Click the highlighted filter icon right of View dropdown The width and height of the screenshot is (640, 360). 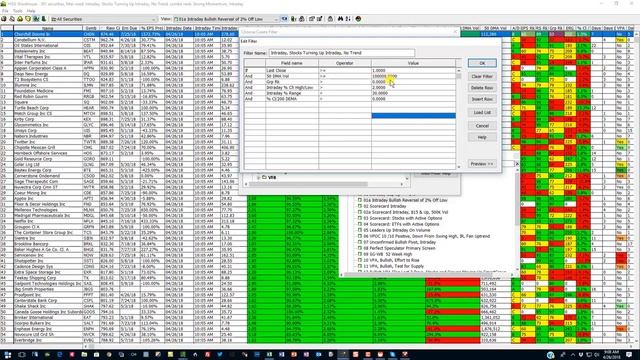point(284,19)
